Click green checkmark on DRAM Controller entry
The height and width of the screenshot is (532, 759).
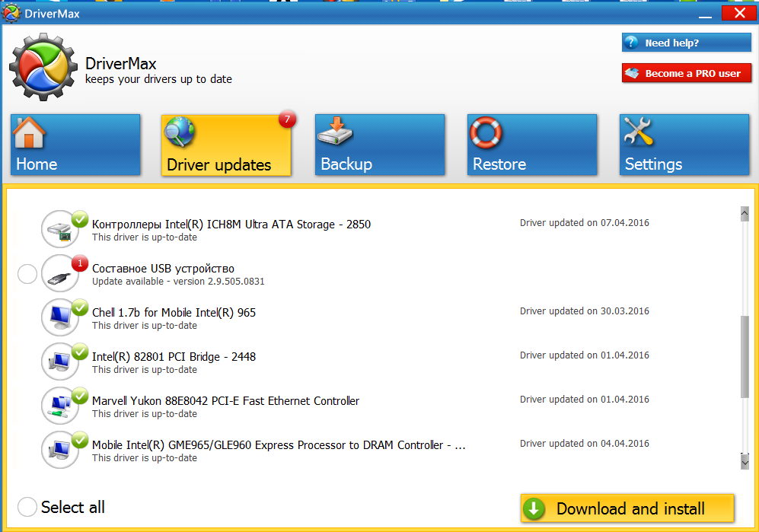[x=80, y=440]
